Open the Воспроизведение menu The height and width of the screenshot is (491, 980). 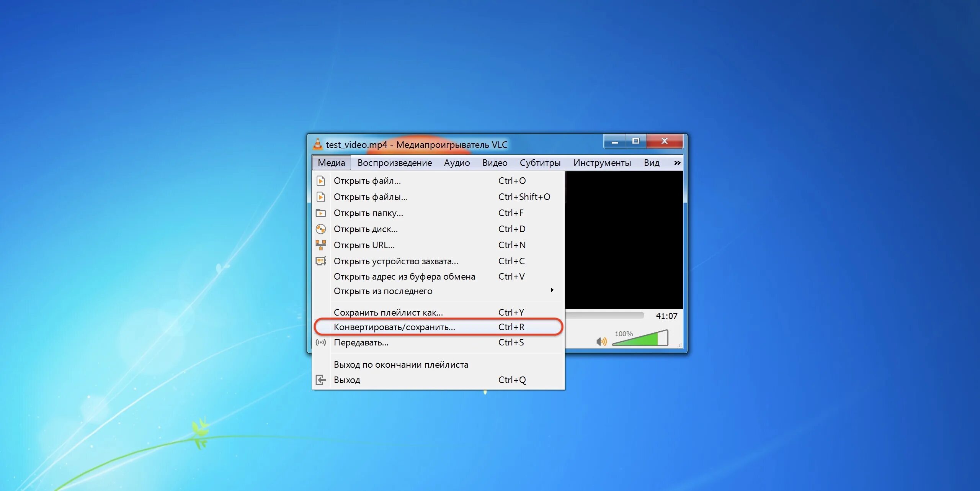point(394,163)
